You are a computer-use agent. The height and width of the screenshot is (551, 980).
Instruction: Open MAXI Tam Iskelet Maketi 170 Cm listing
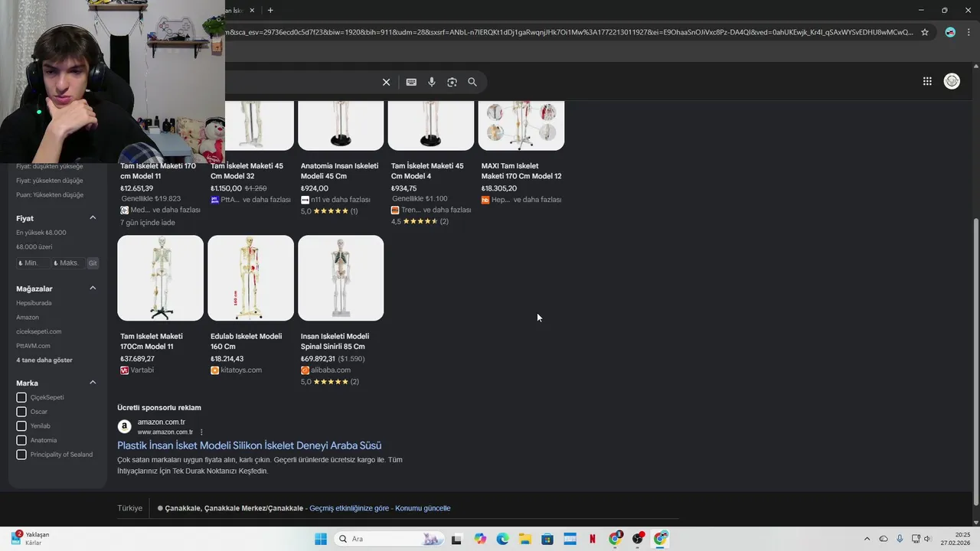click(521, 171)
